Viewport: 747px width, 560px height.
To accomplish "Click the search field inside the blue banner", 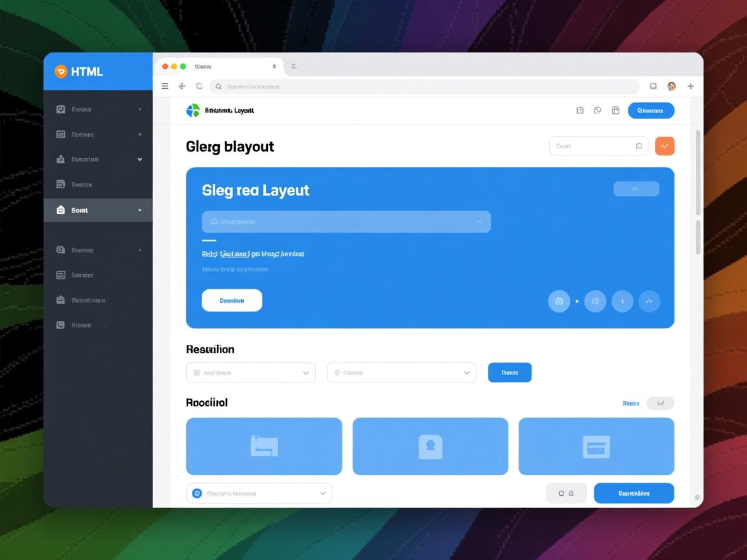I will (x=346, y=222).
